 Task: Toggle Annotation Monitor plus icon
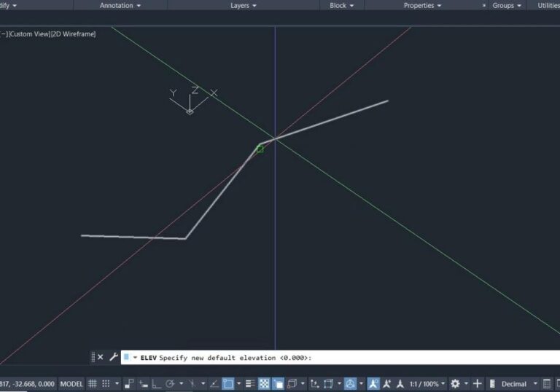(477, 384)
